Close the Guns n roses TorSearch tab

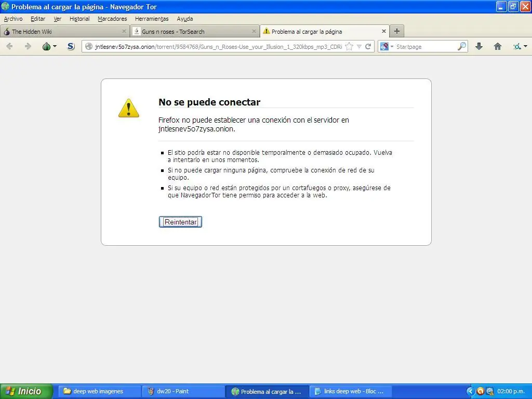click(254, 31)
